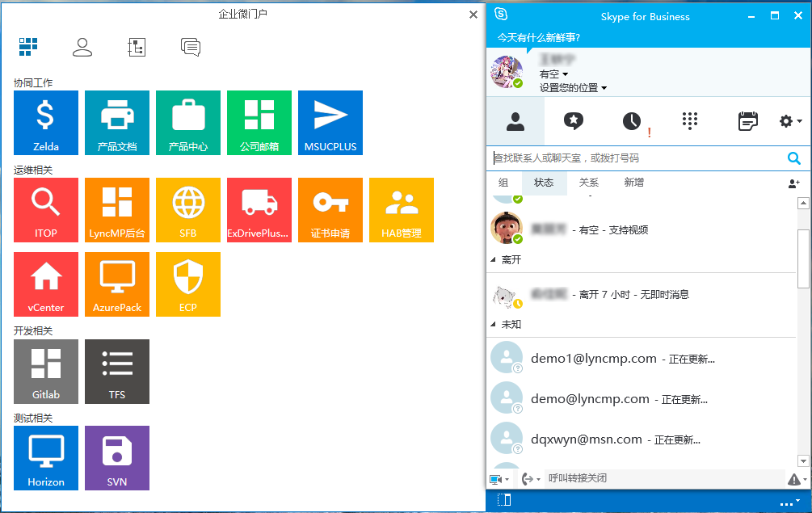Click the contacts list scroll down arrow
The height and width of the screenshot is (513, 812).
pos(803,460)
